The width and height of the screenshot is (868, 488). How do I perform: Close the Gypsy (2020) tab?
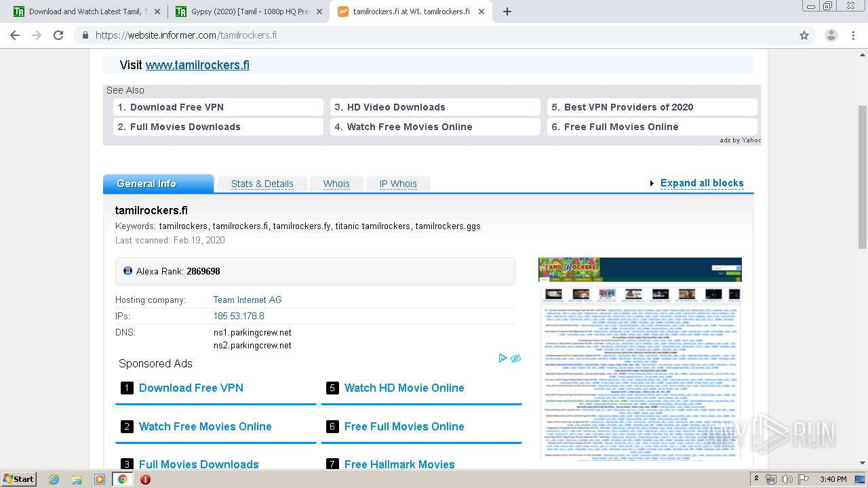click(319, 12)
